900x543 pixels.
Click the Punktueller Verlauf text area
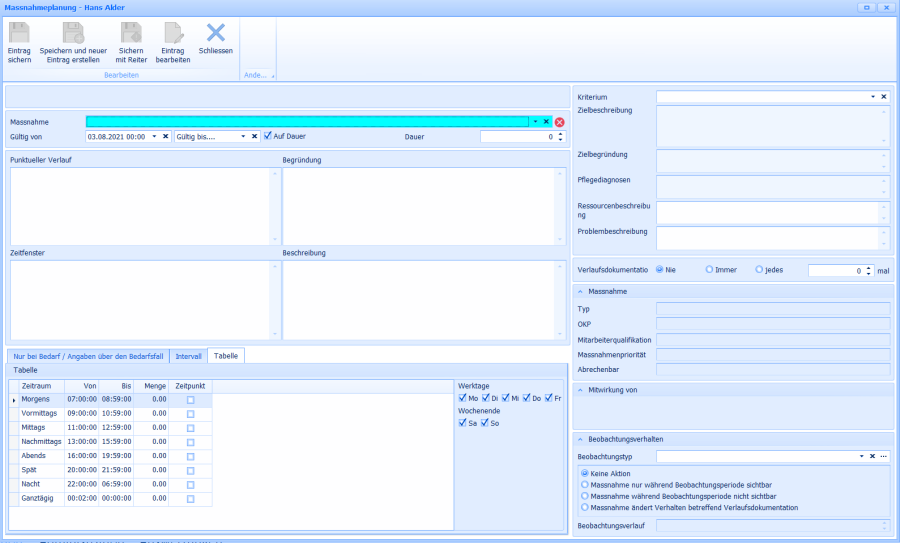pos(145,207)
